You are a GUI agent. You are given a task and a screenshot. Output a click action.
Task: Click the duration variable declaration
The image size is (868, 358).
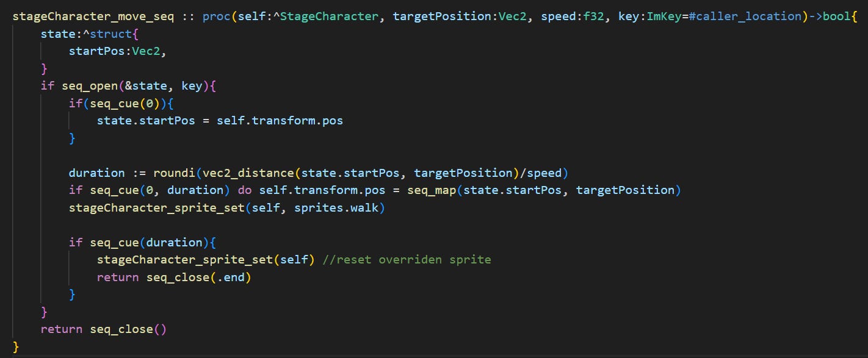pos(96,173)
